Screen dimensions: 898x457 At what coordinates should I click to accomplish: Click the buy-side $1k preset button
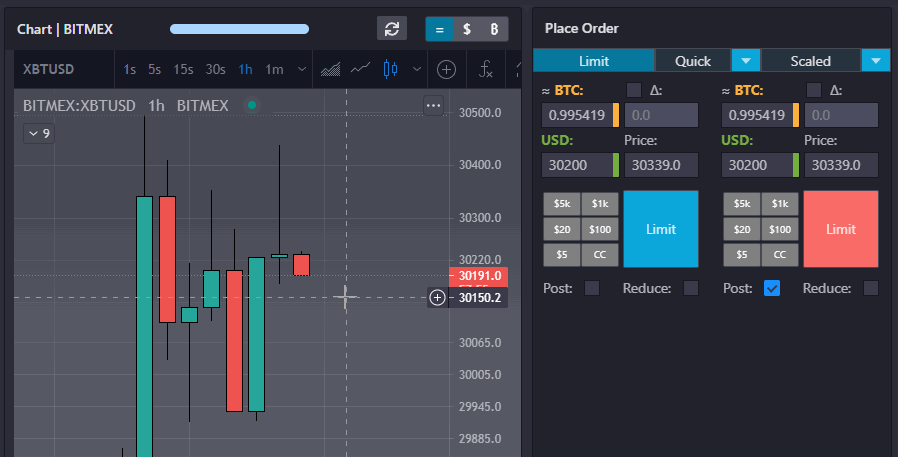(600, 204)
